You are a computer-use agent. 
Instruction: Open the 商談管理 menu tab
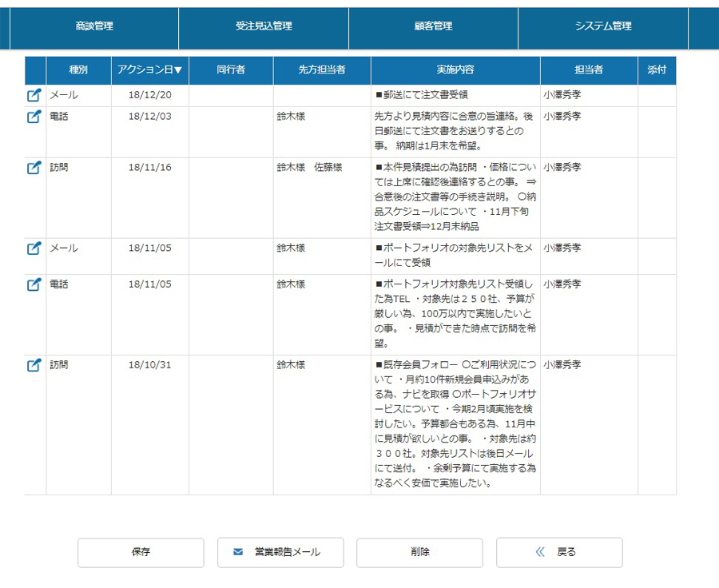click(94, 26)
